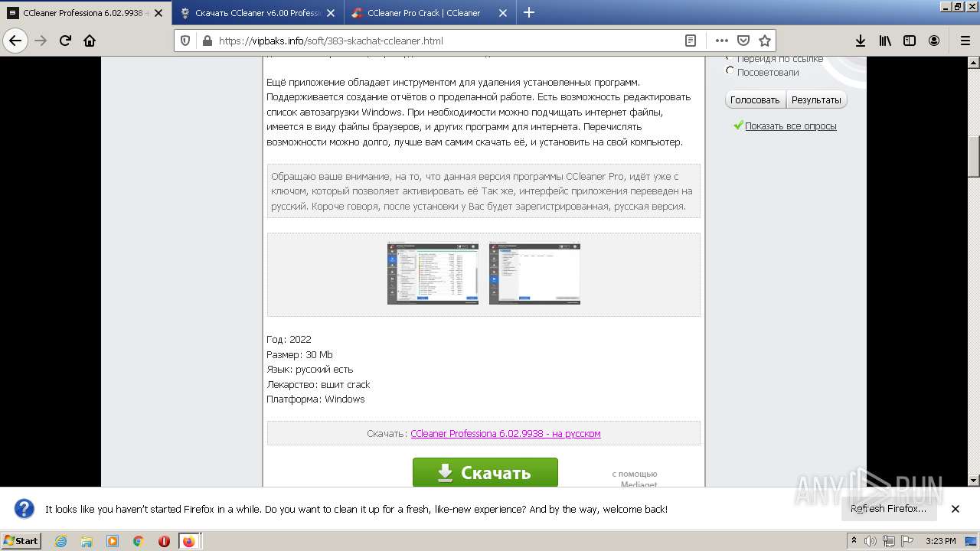Image resolution: width=980 pixels, height=551 pixels.
Task: Switch to the Скачать CCleaner v6.00 tab
Action: pos(258,13)
